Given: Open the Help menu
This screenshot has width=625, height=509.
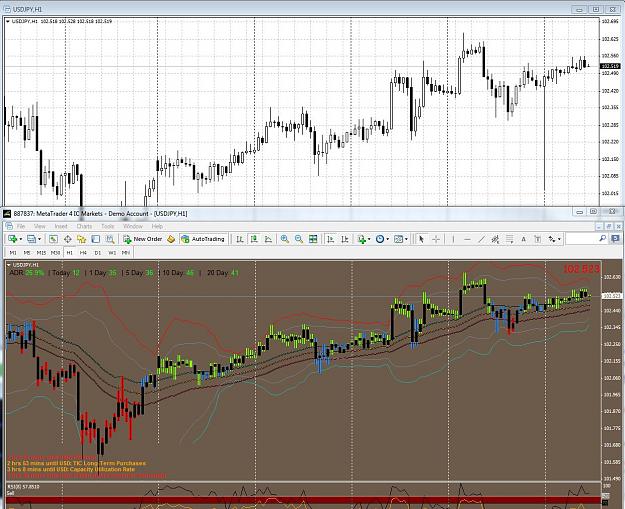Looking at the screenshot, I should pyautogui.click(x=157, y=226).
